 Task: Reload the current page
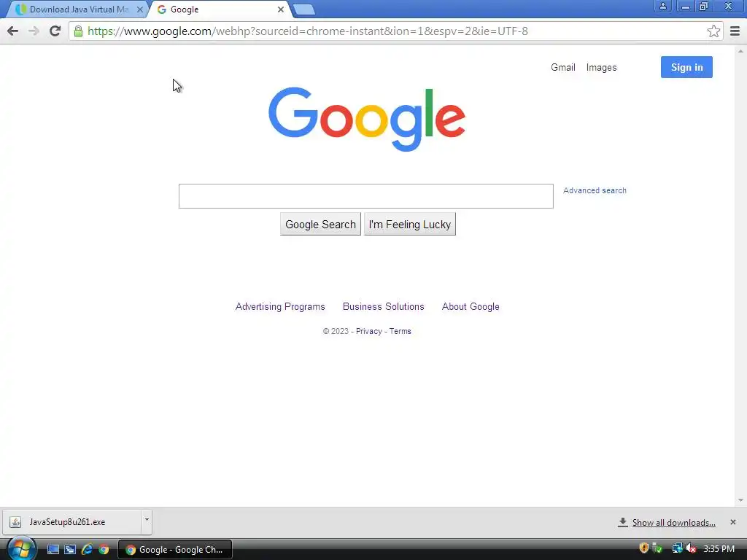tap(55, 31)
